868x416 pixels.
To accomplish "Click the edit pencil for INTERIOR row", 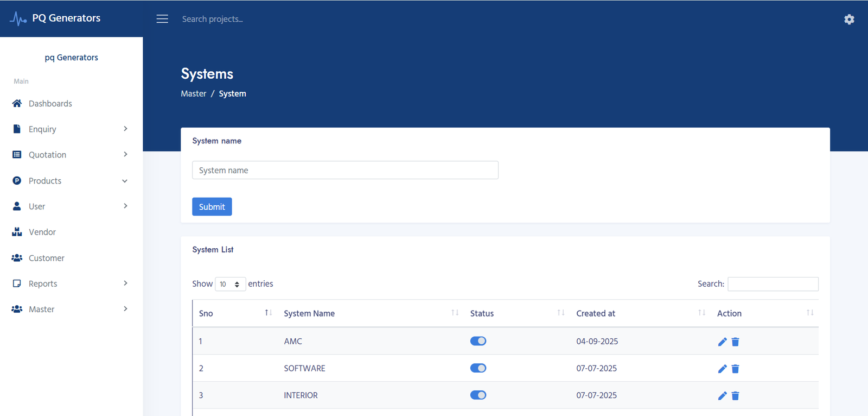I will [722, 396].
